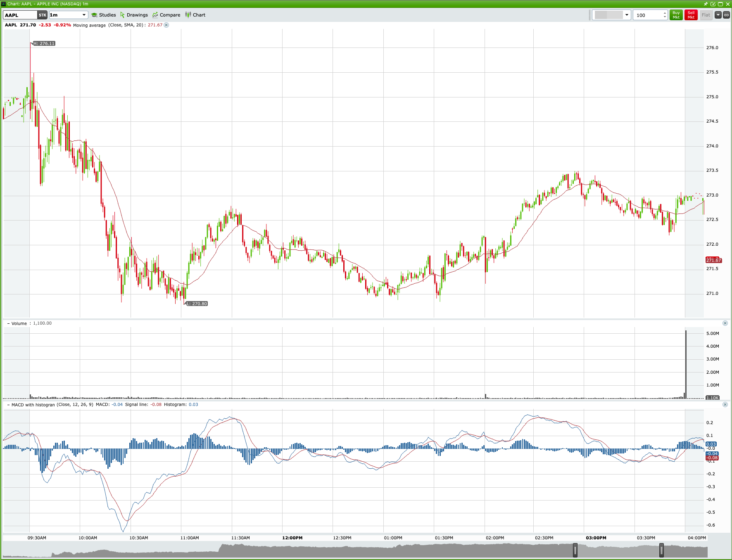
Task: Collapse the MACD histogram panel
Action: pos(7,405)
